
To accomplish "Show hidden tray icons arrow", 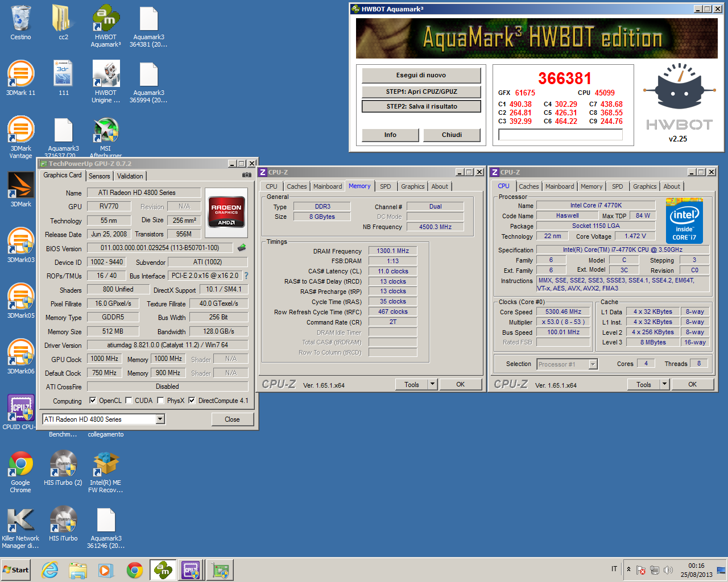I will (x=628, y=569).
